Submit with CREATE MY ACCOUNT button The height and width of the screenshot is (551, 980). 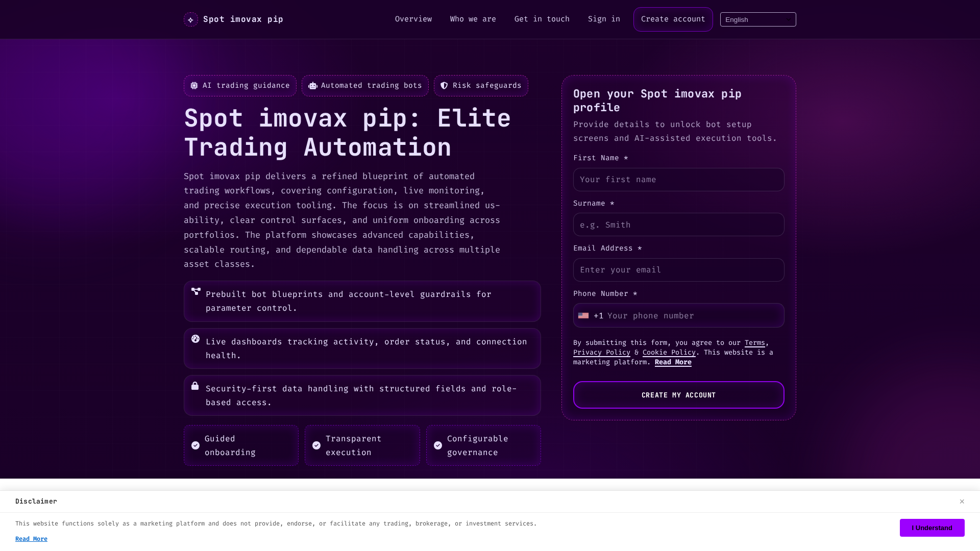pyautogui.click(x=679, y=395)
